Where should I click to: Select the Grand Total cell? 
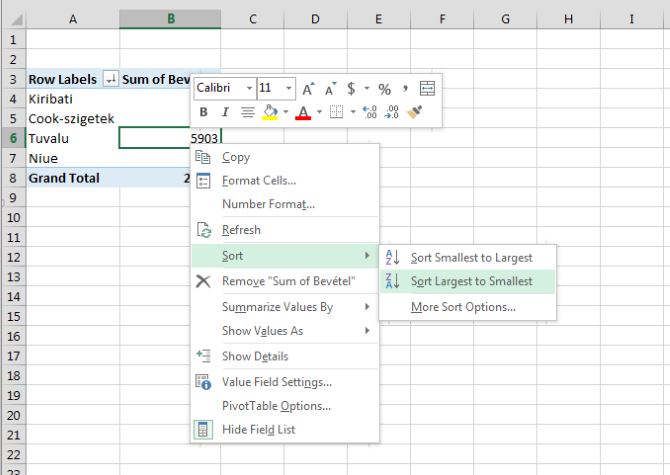73,178
